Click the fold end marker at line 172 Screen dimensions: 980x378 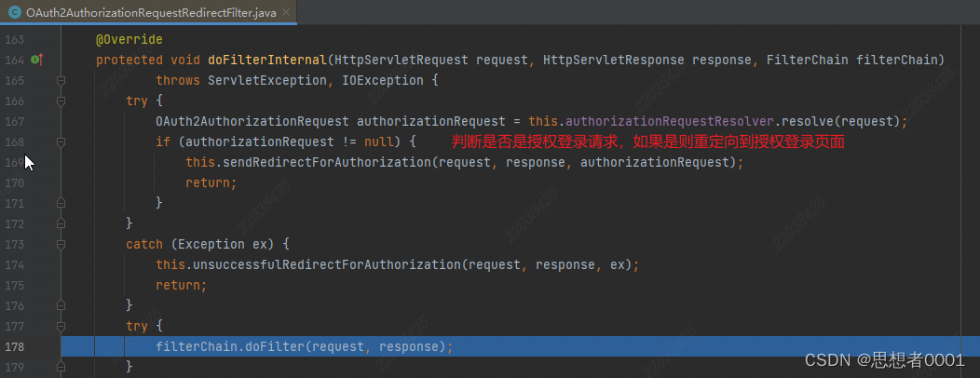tap(61, 223)
